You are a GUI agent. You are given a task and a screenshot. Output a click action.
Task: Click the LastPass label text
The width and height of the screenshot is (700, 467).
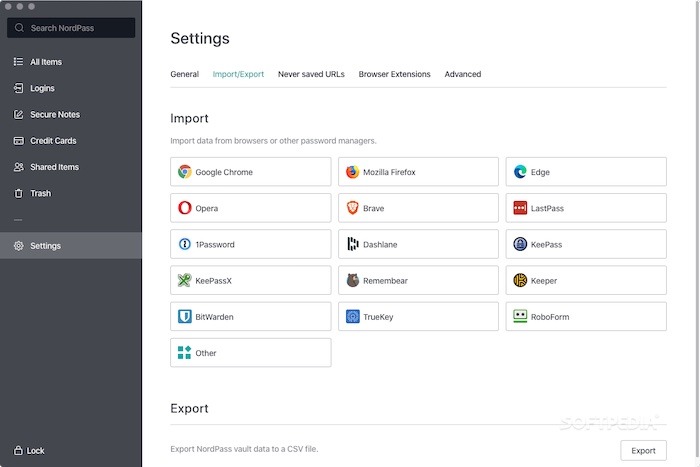click(547, 208)
